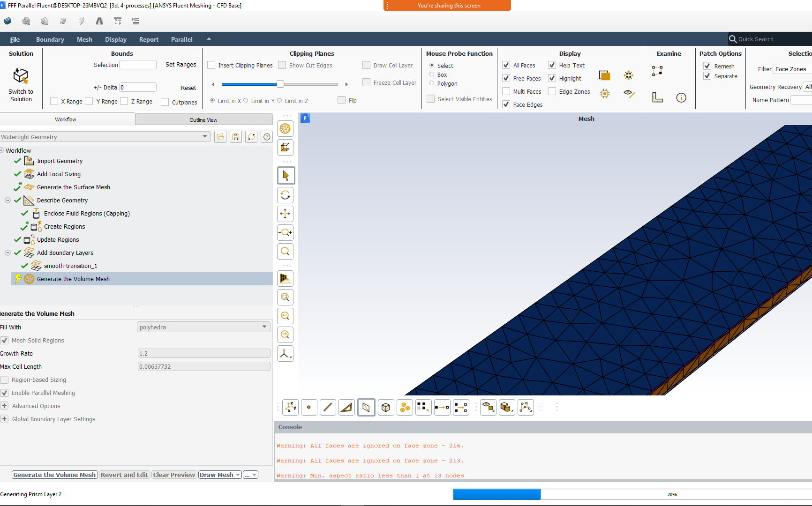Pick the magnifier zoom tool
The height and width of the screenshot is (506, 812).
(x=286, y=251)
